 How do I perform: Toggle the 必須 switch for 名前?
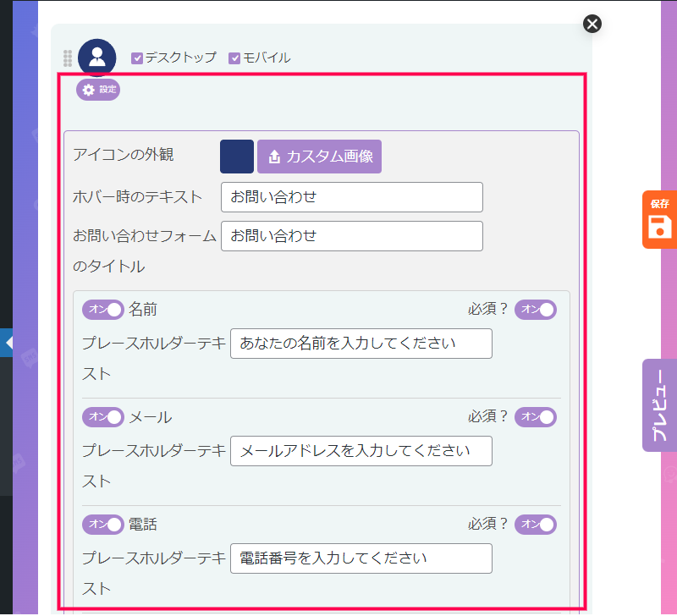coord(536,310)
